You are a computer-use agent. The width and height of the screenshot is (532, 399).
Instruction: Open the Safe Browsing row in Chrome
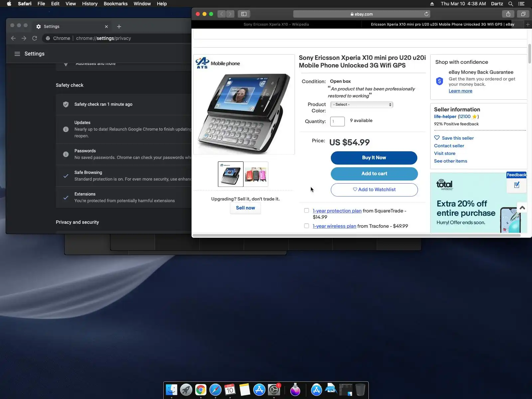coord(124,176)
